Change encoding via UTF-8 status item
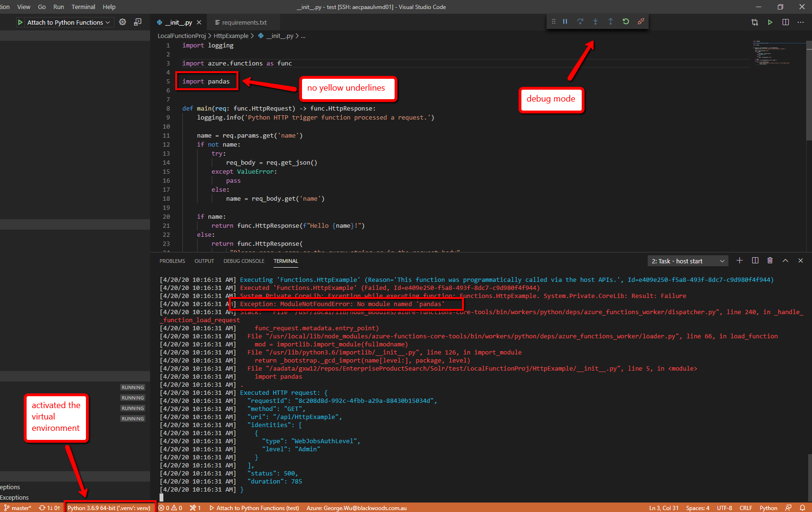Viewport: 812px width, 512px height. click(x=724, y=508)
